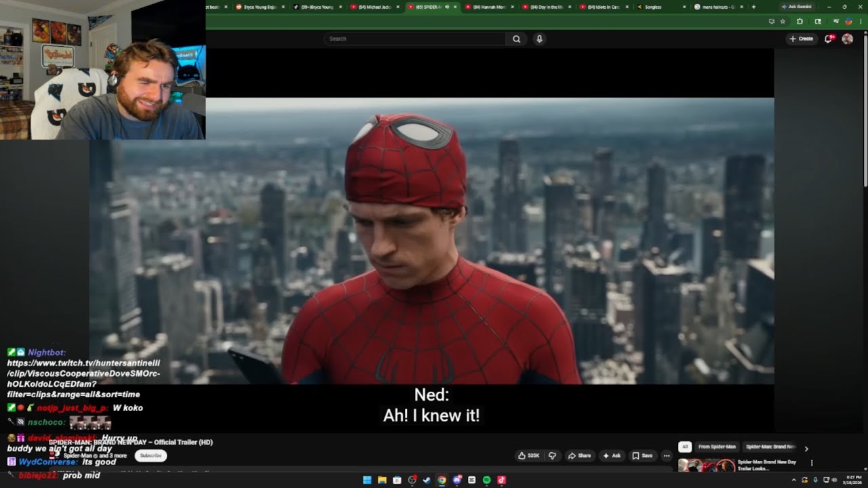Open Discord from the taskbar
The height and width of the screenshot is (488, 868).
(x=456, y=480)
